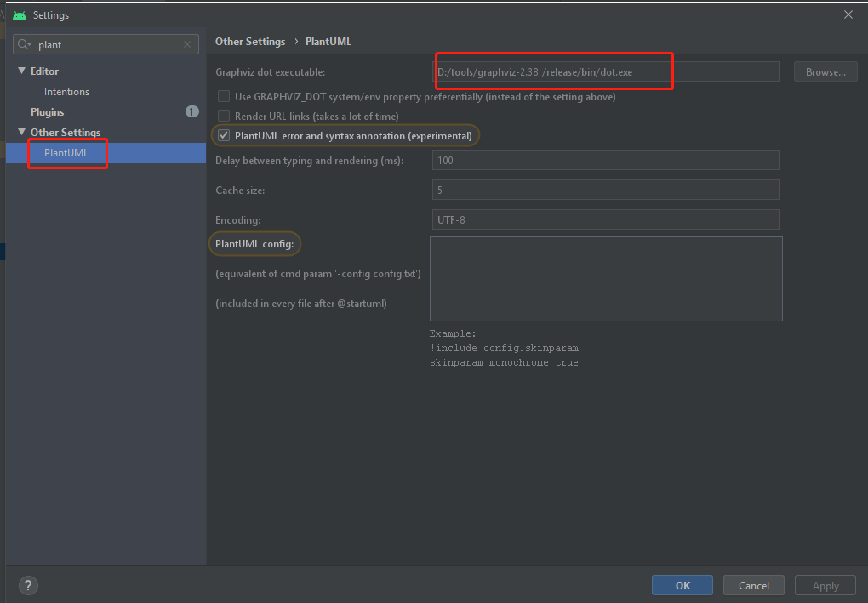The width and height of the screenshot is (868, 603).
Task: Click the 'Graphviz dot executable:' label
Action: coord(270,72)
